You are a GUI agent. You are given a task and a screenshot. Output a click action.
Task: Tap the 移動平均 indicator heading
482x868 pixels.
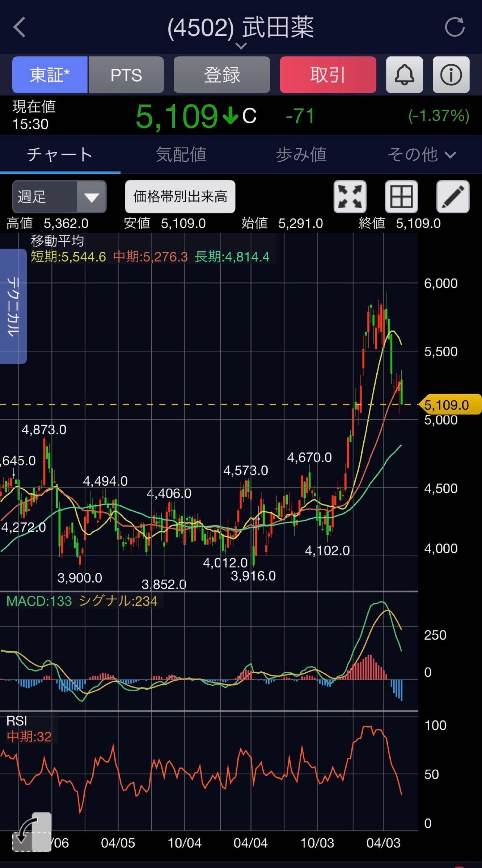tap(57, 241)
